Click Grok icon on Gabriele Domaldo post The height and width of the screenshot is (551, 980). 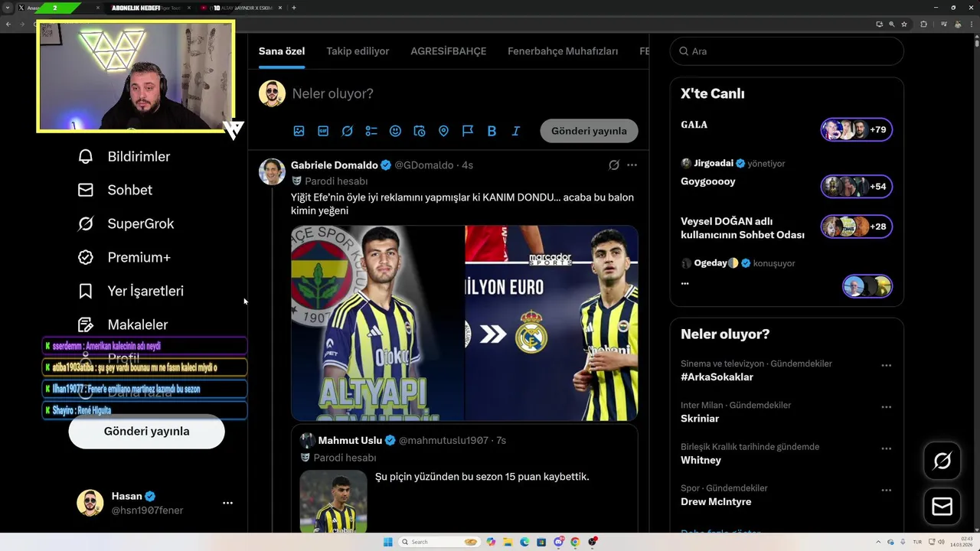[x=614, y=165]
